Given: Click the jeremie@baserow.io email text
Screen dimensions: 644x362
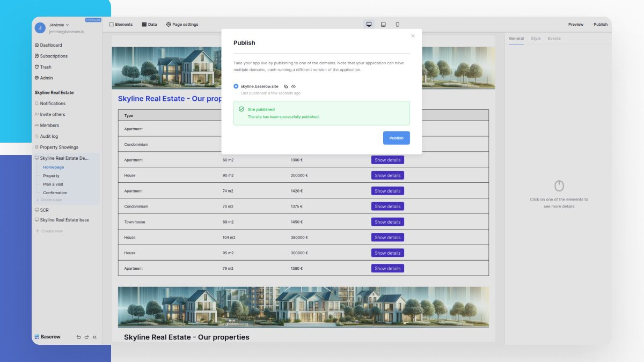Looking at the screenshot, I should (x=66, y=32).
